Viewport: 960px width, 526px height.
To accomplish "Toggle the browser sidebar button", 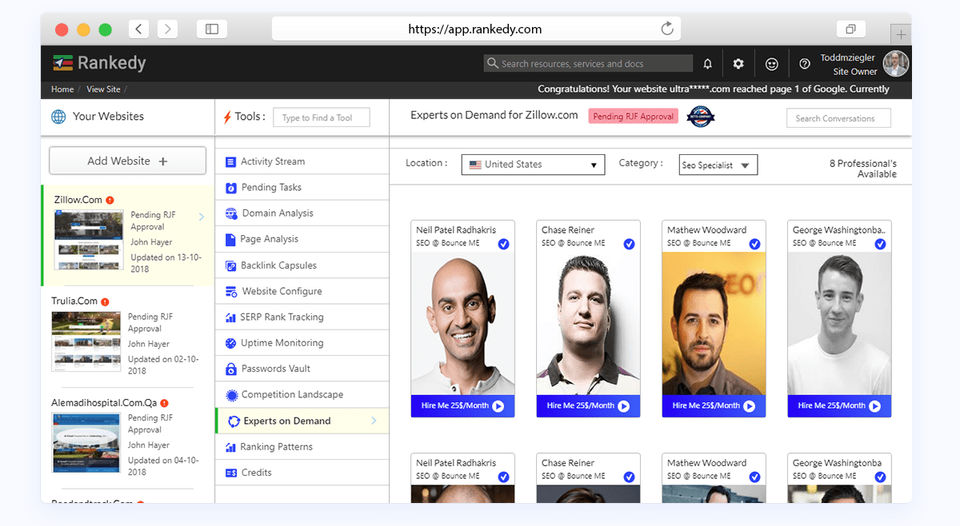I will [212, 29].
